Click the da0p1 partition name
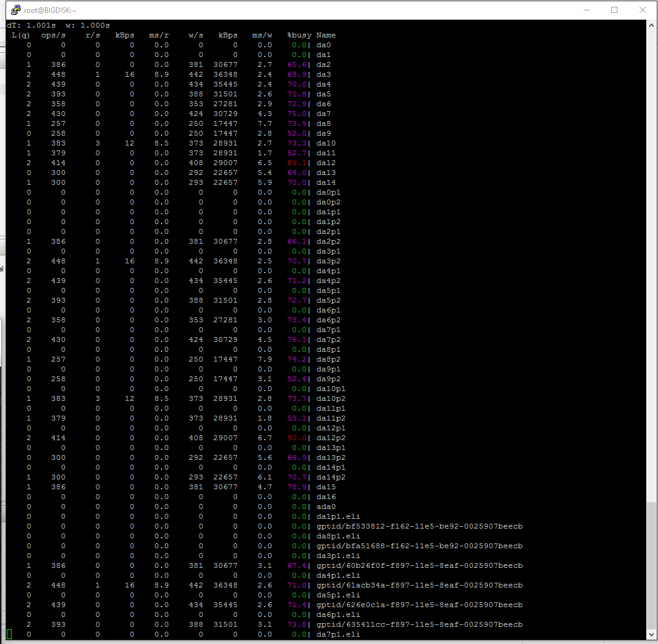This screenshot has width=658, height=644. [329, 192]
